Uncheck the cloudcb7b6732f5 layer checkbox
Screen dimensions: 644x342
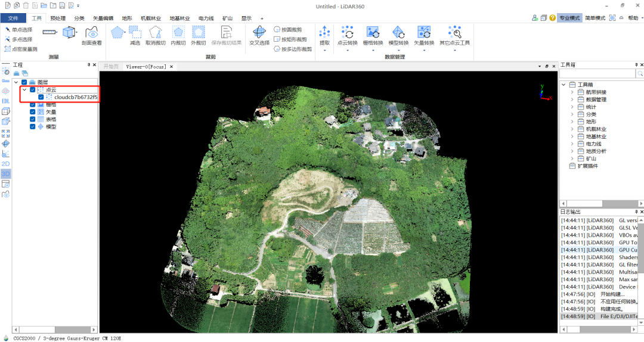[41, 97]
